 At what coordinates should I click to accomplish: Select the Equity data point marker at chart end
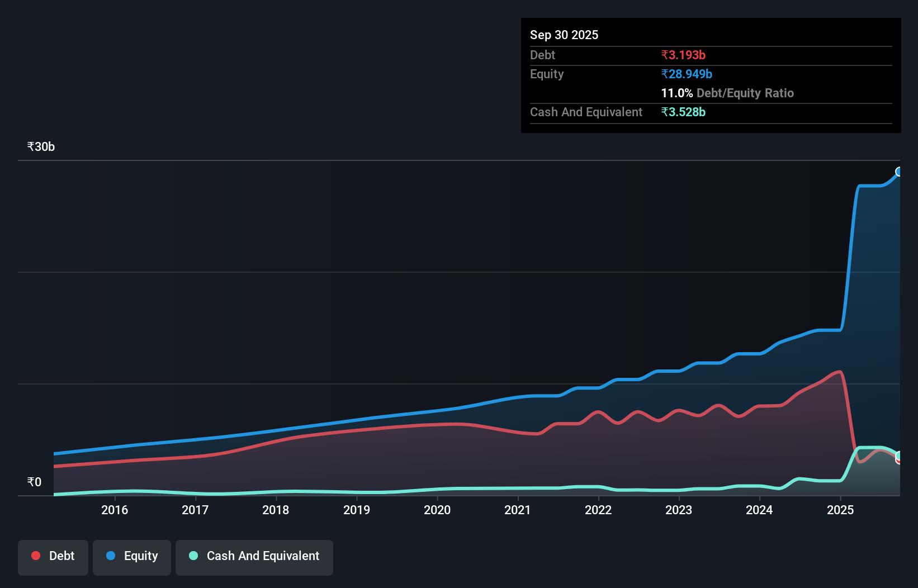click(899, 171)
